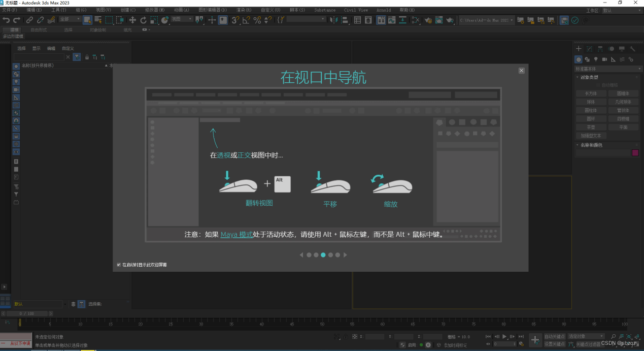Click the Unlink Selection icon
The height and width of the screenshot is (351, 644).
coord(40,20)
